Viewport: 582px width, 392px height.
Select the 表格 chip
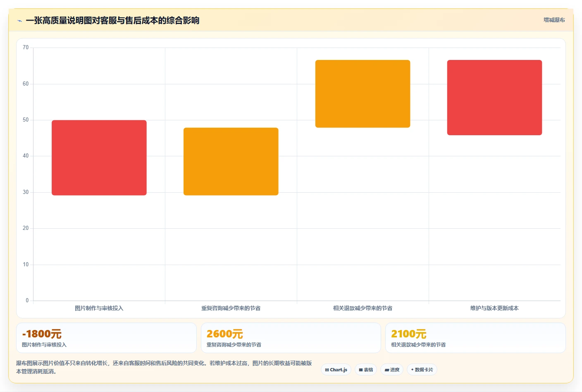pos(366,370)
